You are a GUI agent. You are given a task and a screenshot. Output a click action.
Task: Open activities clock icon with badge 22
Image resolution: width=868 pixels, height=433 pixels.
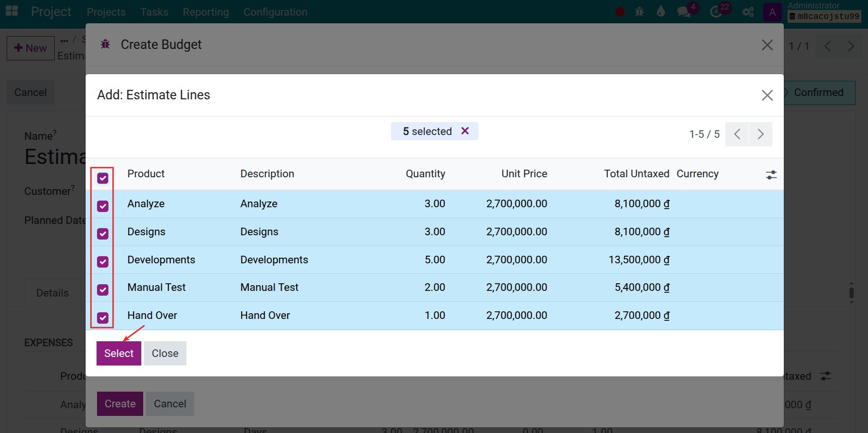tap(716, 12)
